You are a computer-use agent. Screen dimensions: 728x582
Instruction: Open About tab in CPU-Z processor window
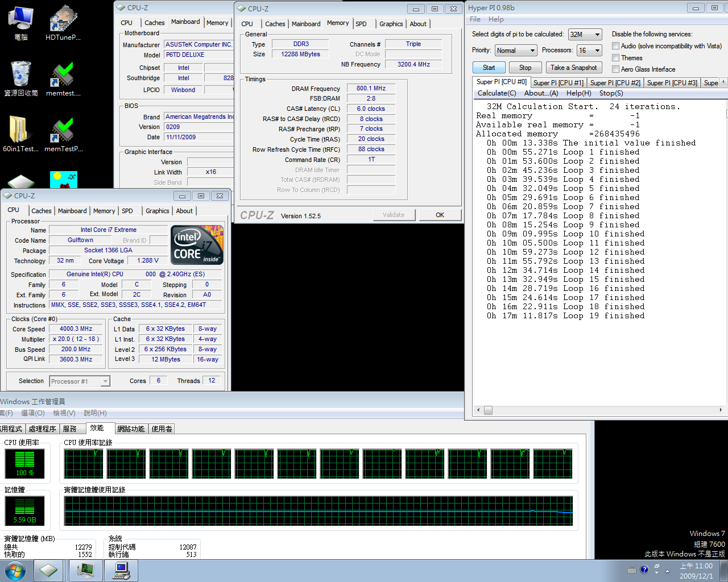click(x=184, y=211)
